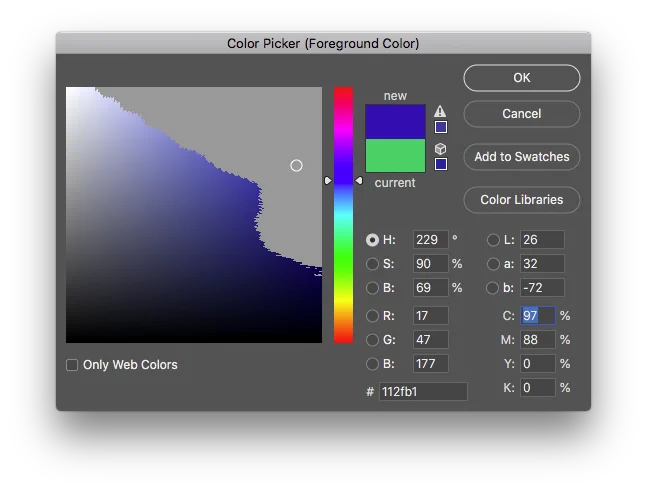
Task: Click the circular color selector in the color field
Action: [296, 165]
